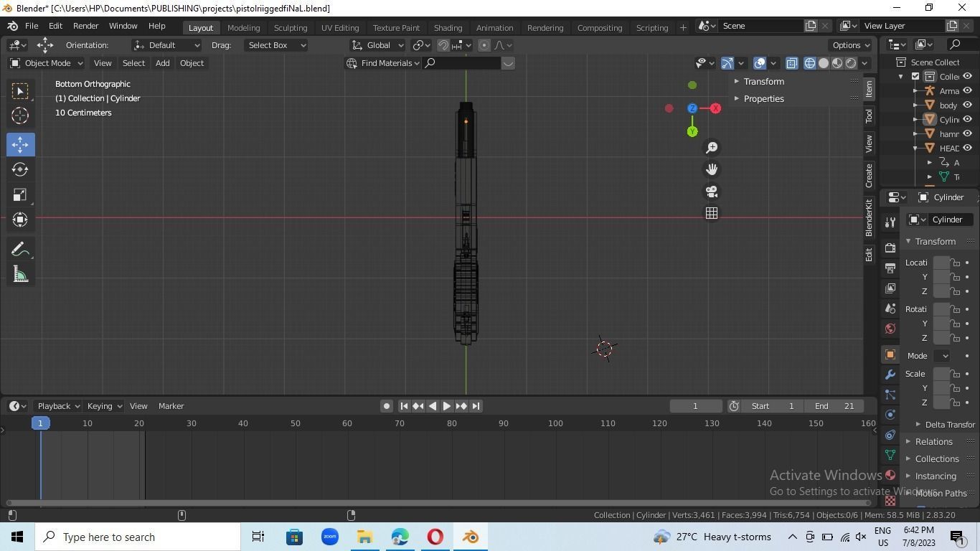The width and height of the screenshot is (980, 551).
Task: Open the Keying dropdown in timeline
Action: [x=104, y=406]
